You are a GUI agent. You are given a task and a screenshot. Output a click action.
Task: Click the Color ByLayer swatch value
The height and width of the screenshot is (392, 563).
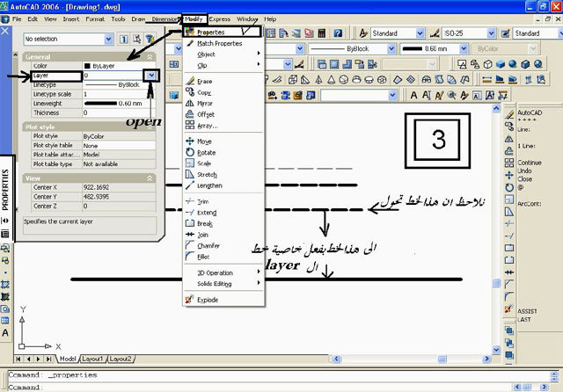[x=119, y=66]
